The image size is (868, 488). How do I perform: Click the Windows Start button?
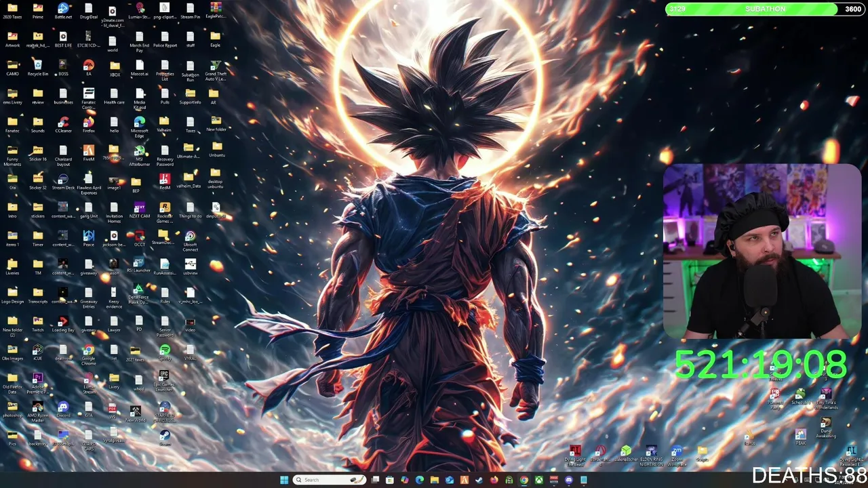[x=284, y=480]
